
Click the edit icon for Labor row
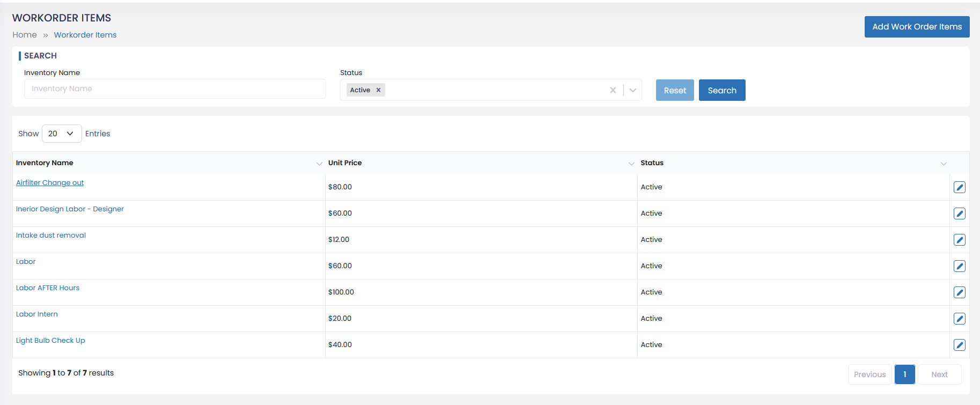tap(959, 266)
